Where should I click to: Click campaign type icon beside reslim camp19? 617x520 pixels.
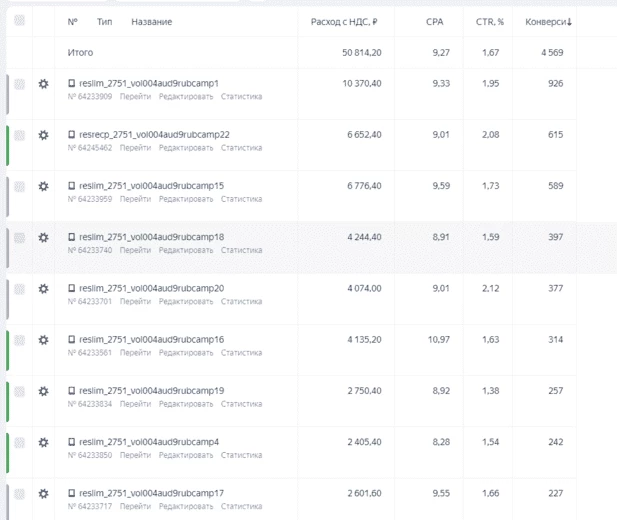pyautogui.click(x=71, y=390)
